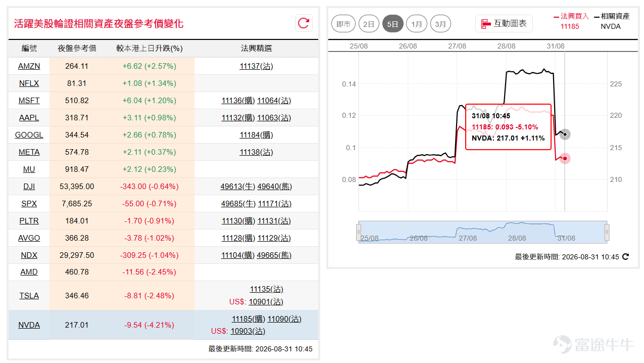Open the AAPL underlying link
This screenshot has height=363, width=644.
pos(29,118)
